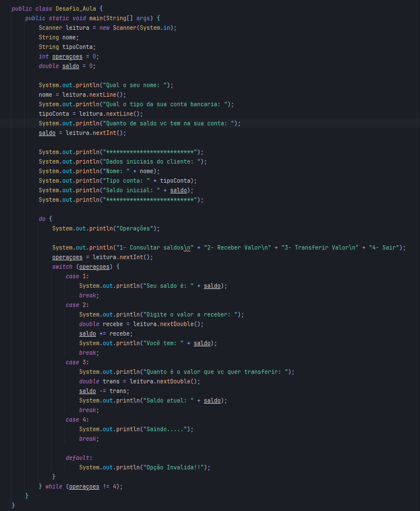Click the "Dados iniciais do cliente: " string
This screenshot has height=511, width=420.
tap(153, 162)
